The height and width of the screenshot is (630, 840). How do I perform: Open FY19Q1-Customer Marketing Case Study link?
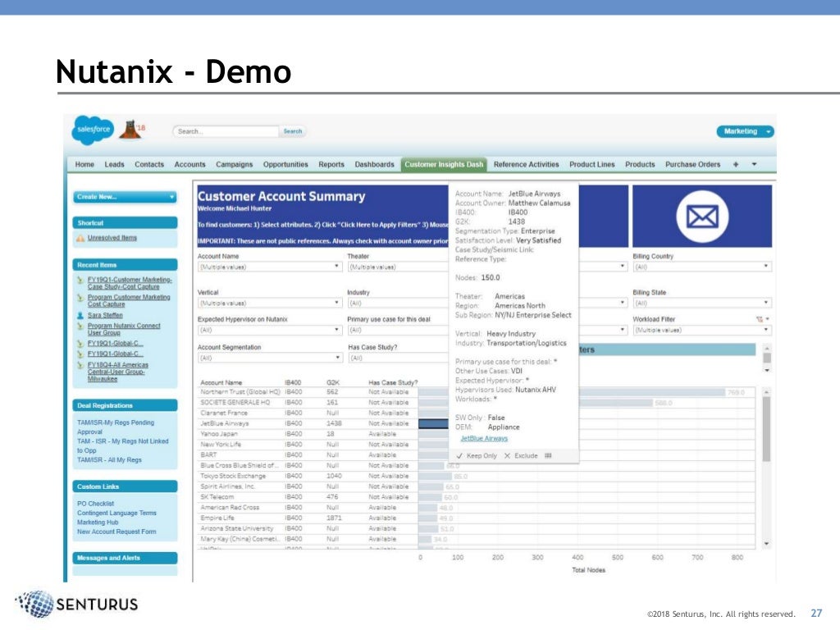click(130, 283)
